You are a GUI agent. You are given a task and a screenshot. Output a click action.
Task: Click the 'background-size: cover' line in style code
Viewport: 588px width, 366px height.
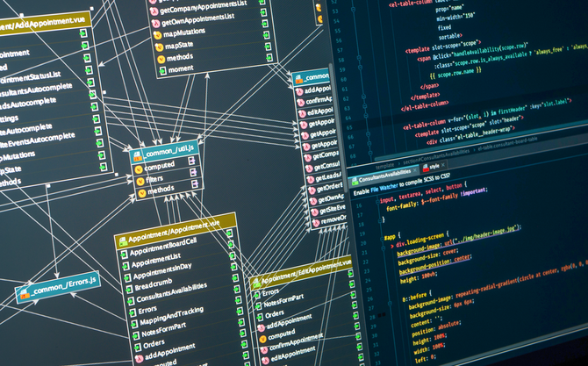427,255
